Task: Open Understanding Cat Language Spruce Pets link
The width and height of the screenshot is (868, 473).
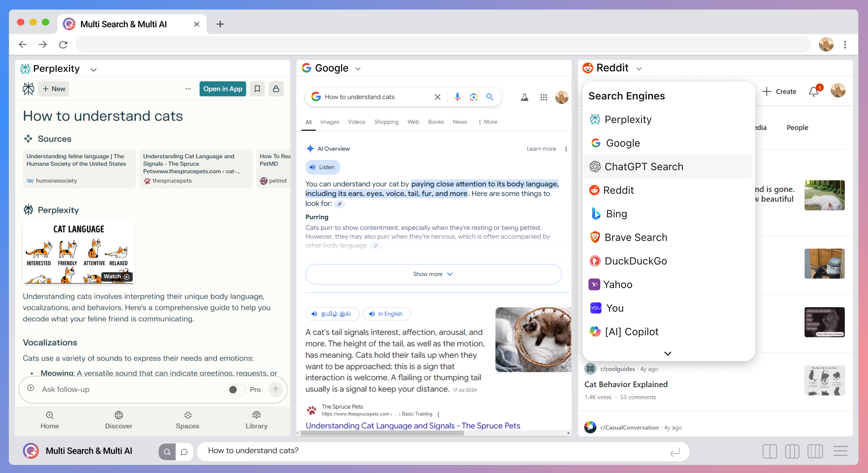Action: pos(413,425)
